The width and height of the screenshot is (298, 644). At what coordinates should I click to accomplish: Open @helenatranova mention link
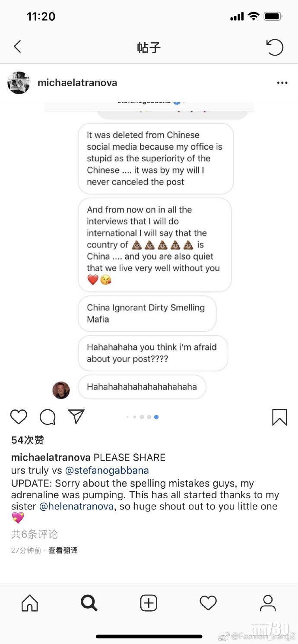tap(77, 506)
